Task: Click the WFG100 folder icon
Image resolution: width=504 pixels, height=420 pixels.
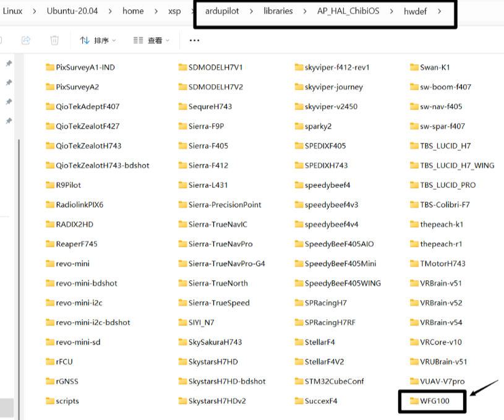Action: coord(414,401)
